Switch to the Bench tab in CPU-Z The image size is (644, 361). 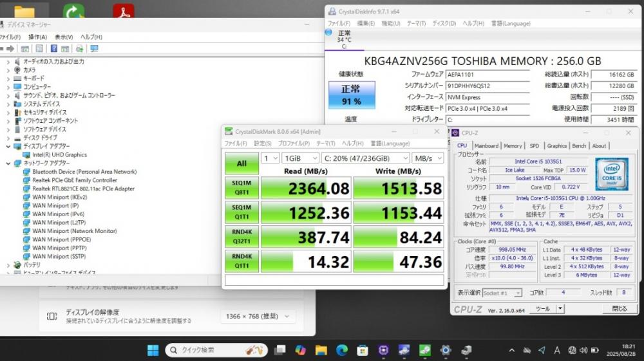pyautogui.click(x=579, y=145)
